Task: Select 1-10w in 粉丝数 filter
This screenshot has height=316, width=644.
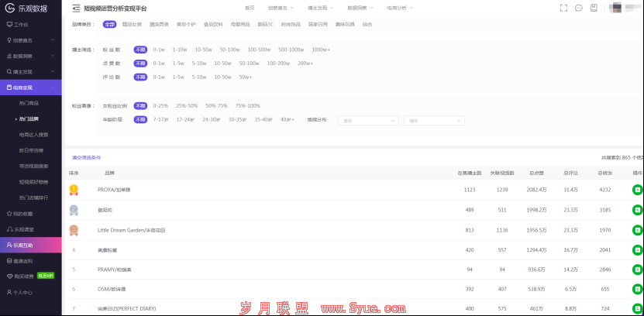Action: pyautogui.click(x=180, y=50)
